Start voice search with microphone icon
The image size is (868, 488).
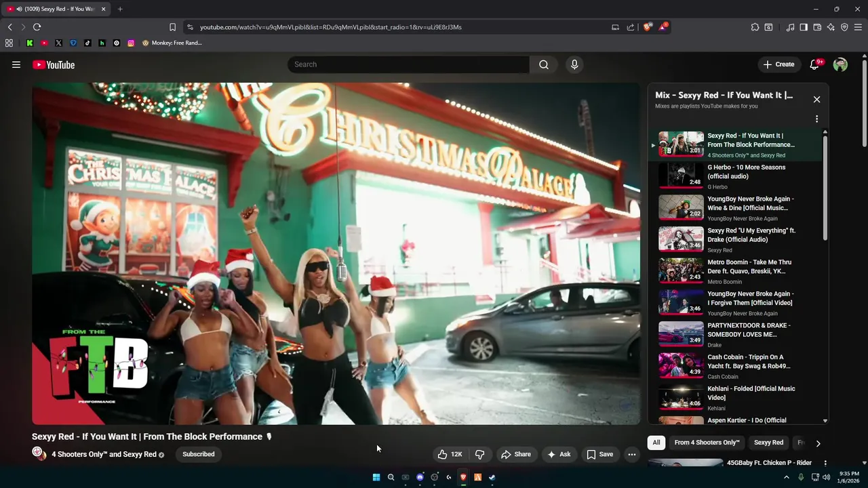coord(574,64)
